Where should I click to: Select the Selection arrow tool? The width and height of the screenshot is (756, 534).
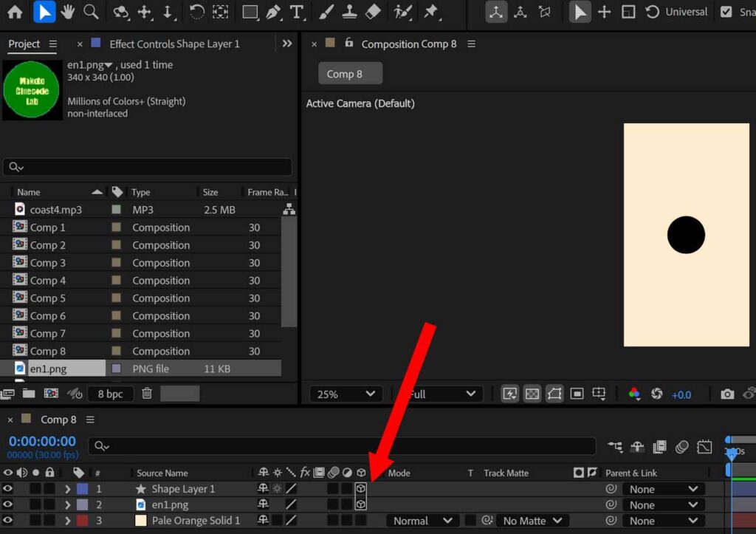(x=44, y=12)
